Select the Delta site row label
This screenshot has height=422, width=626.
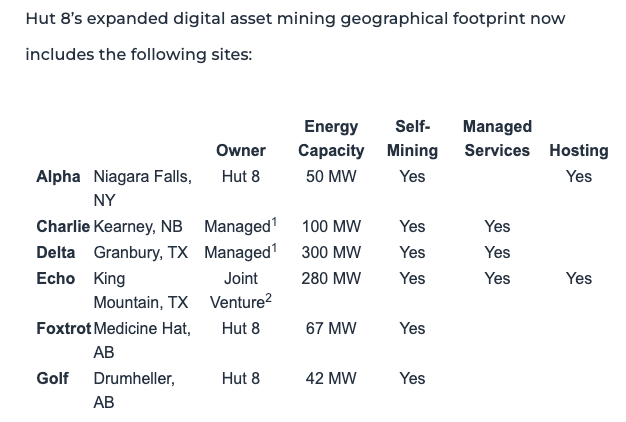coord(55,252)
